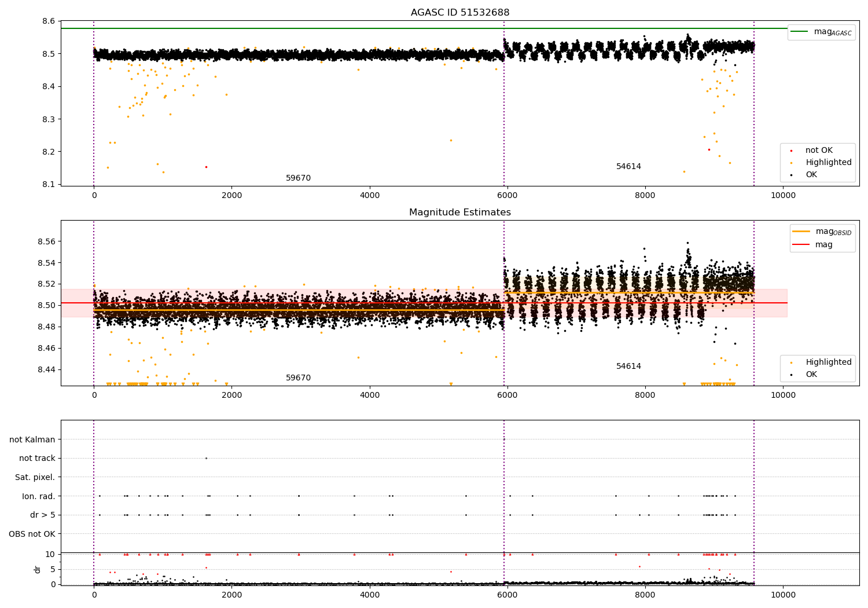This screenshot has width=868, height=608.
Task: Click the 8.56 y-tick in Magnitude Estimates
Action: pyautogui.click(x=46, y=241)
